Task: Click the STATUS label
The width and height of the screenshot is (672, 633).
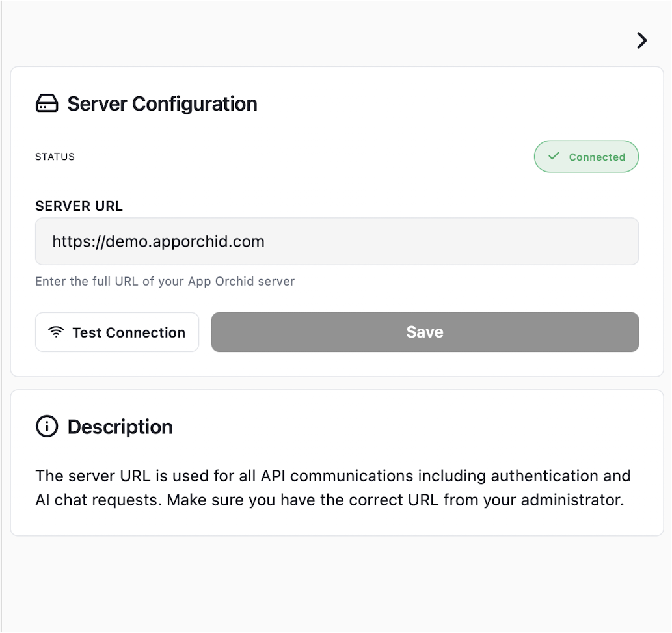Action: coord(55,157)
